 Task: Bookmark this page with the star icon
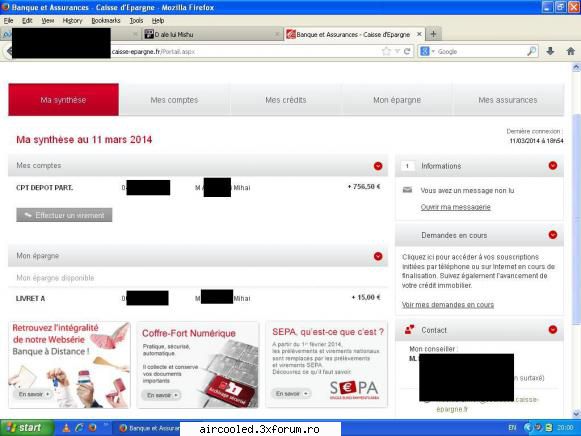coord(386,51)
